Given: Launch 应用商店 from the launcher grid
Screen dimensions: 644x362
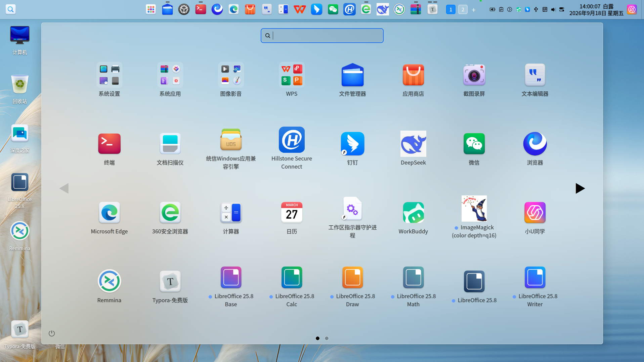Looking at the screenshot, I should 413,75.
